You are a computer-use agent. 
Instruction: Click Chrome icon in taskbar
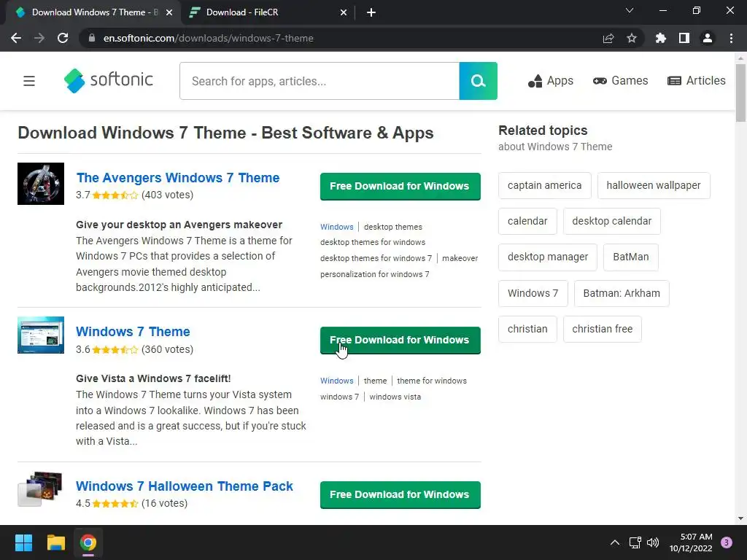click(x=88, y=542)
